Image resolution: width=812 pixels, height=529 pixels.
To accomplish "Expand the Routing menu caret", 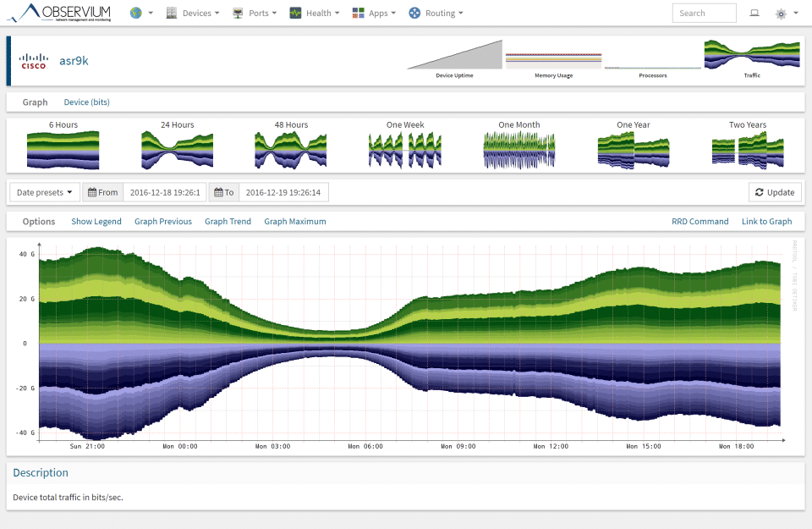I will [460, 14].
